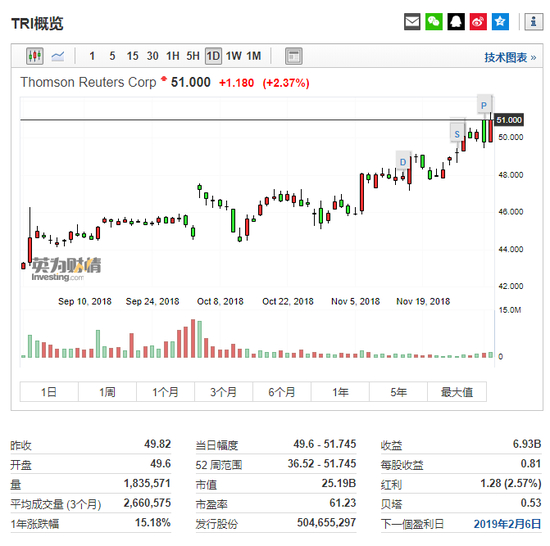Click the volume value 1,835,571
Image resolution: width=550 pixels, height=546 pixels.
click(147, 483)
